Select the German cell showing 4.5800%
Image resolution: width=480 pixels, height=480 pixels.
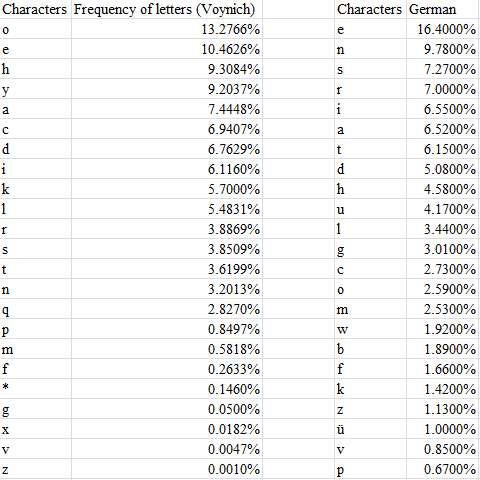443,189
